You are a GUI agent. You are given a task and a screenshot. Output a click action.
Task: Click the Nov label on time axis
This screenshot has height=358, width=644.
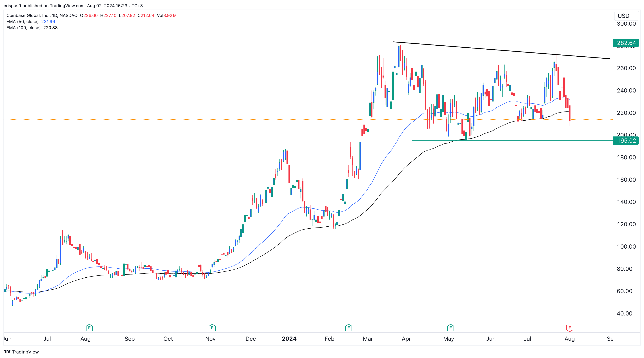click(210, 339)
